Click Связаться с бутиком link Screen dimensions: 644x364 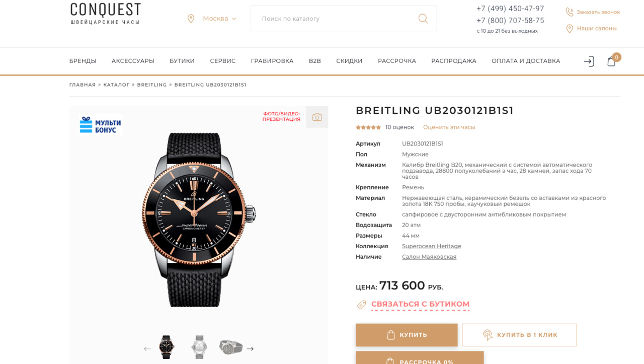click(x=420, y=305)
